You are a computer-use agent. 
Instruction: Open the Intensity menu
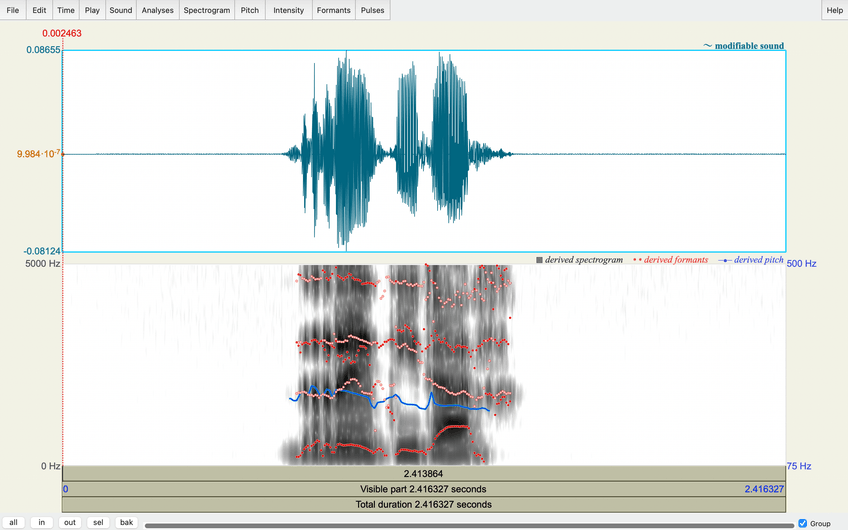click(288, 10)
